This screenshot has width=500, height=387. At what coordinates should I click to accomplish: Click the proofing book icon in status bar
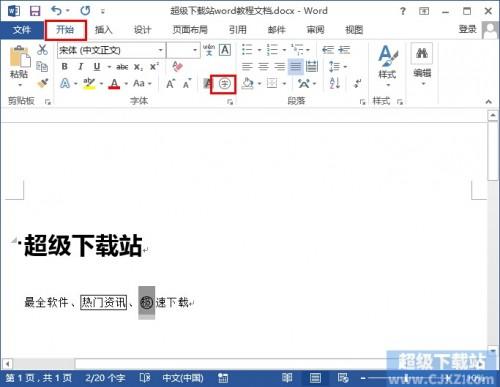[145, 378]
